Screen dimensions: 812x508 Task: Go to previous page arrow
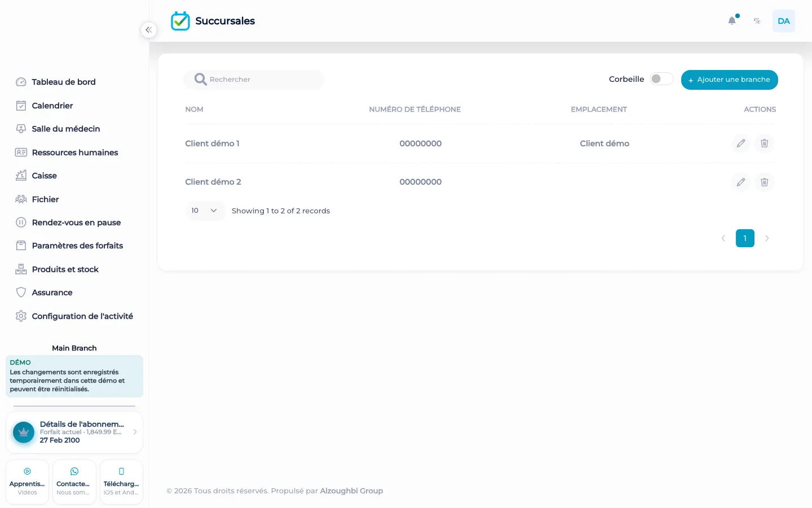coord(723,238)
